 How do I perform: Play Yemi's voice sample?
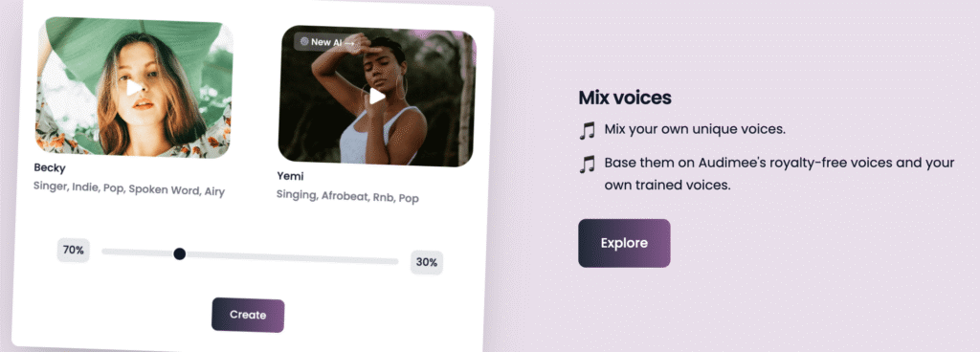(376, 96)
